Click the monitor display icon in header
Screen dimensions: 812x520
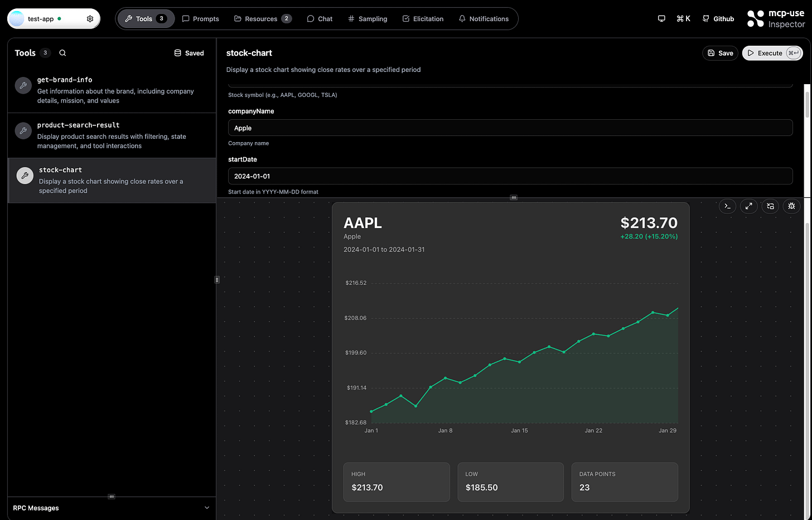tap(661, 19)
